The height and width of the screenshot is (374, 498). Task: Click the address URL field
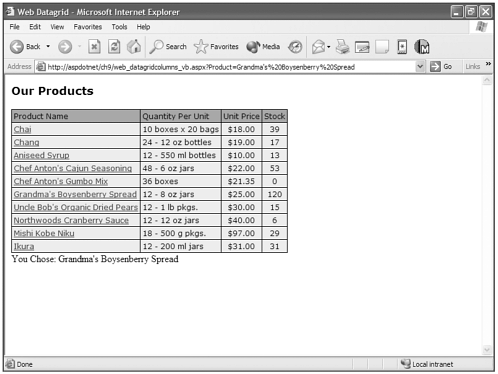point(230,67)
